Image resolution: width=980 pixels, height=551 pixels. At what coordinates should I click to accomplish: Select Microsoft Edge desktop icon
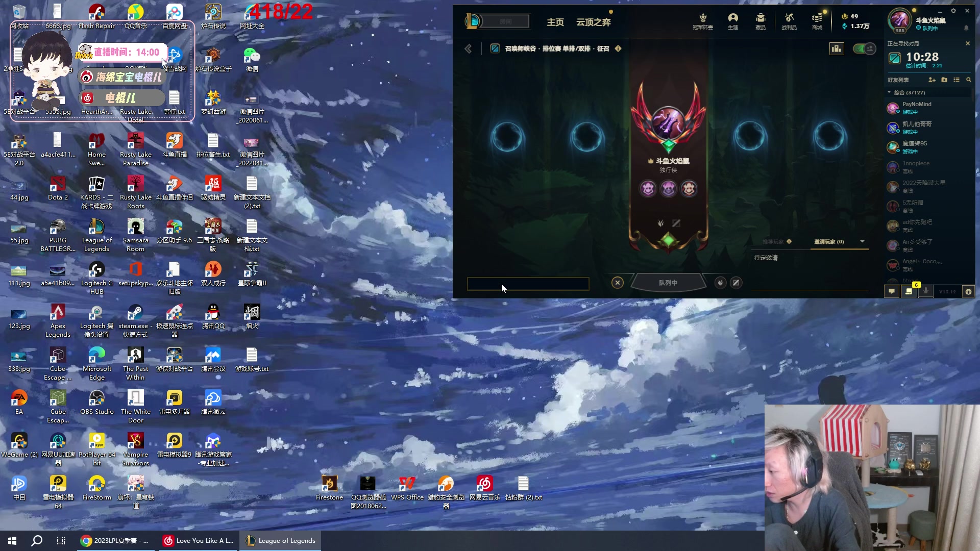click(x=97, y=364)
